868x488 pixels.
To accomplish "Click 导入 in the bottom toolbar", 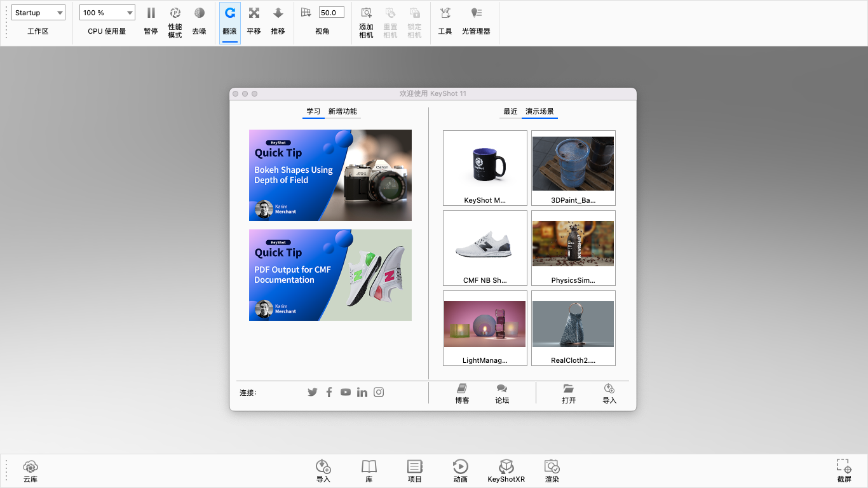I will click(323, 470).
